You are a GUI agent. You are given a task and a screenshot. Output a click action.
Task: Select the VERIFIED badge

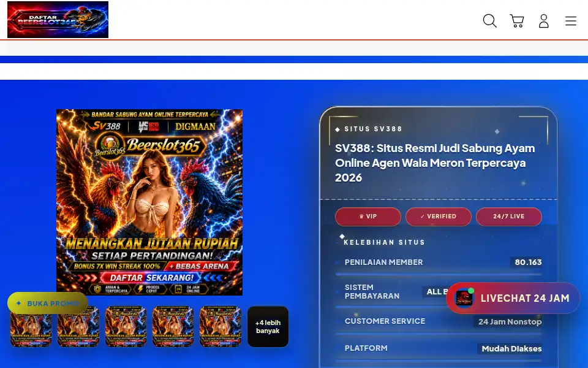click(x=439, y=217)
